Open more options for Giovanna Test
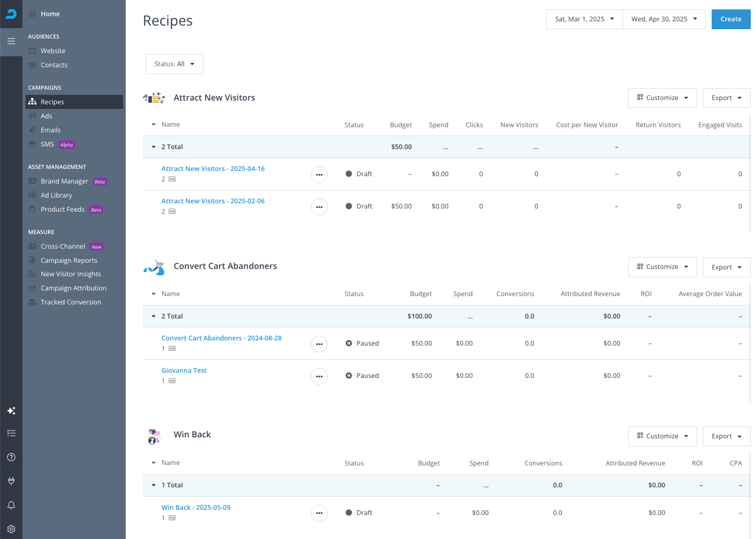Screen dimensions: 756x539 tap(319, 376)
